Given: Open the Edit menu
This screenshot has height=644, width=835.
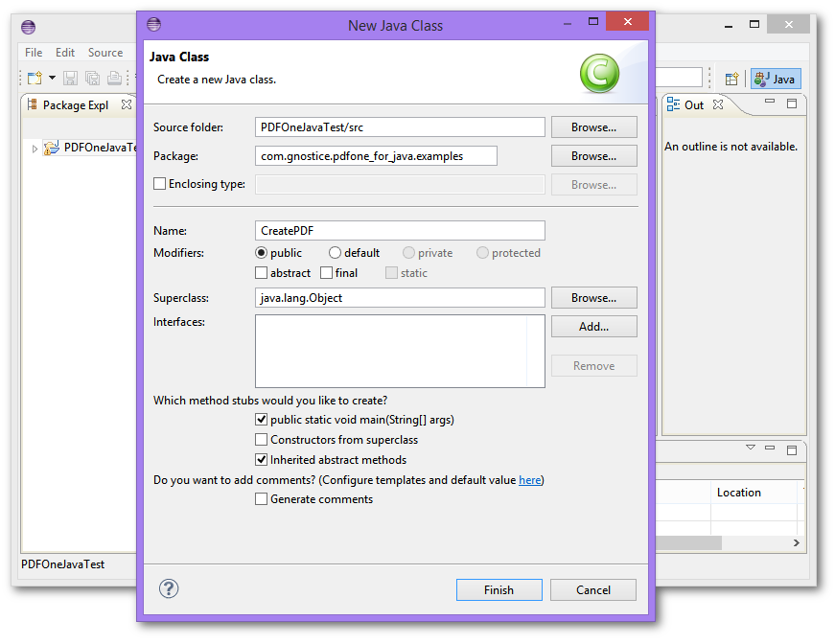Looking at the screenshot, I should pyautogui.click(x=65, y=52).
